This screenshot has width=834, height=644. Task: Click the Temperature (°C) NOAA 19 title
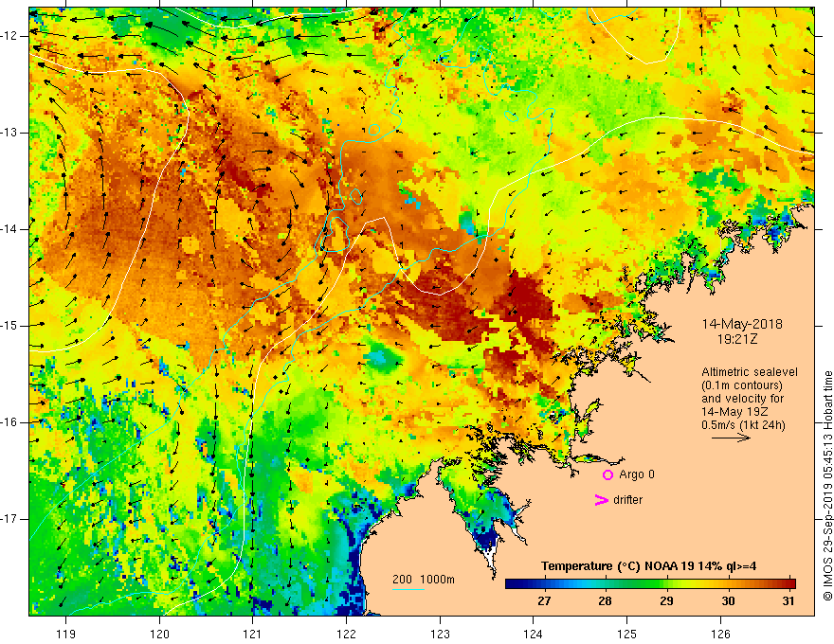coord(649,566)
